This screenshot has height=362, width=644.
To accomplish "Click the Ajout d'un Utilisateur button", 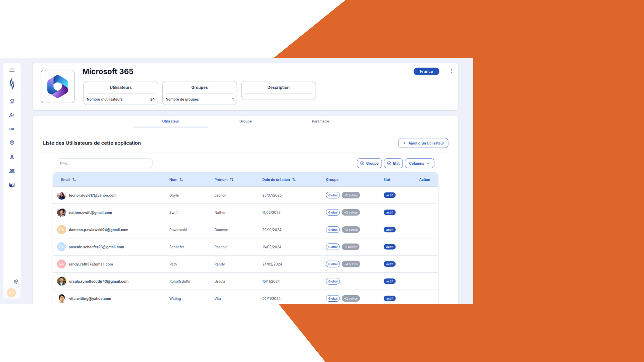I will tap(423, 143).
